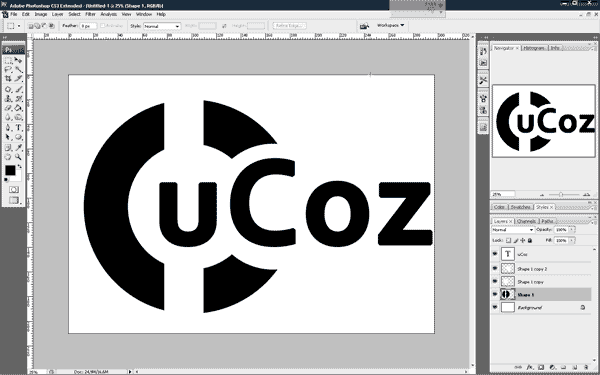Open the tool preset picker arrow
Viewport: 600px width, 375px height.
[x=19, y=26]
